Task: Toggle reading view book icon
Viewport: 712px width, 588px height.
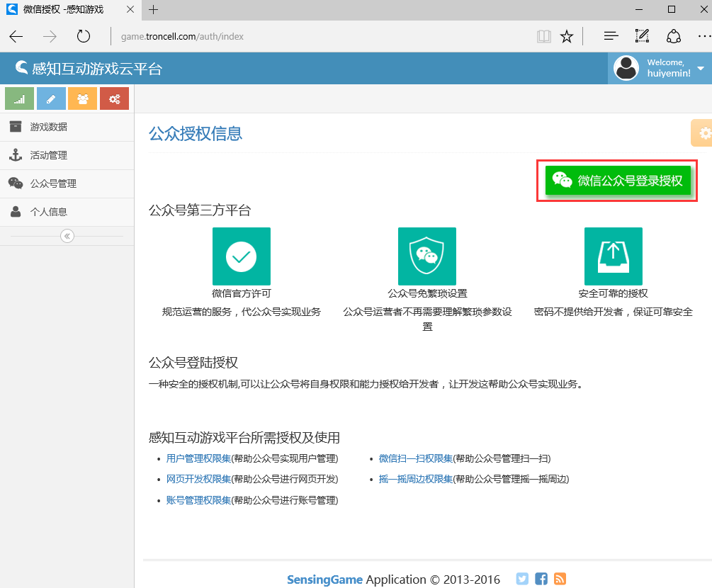Action: [x=543, y=36]
